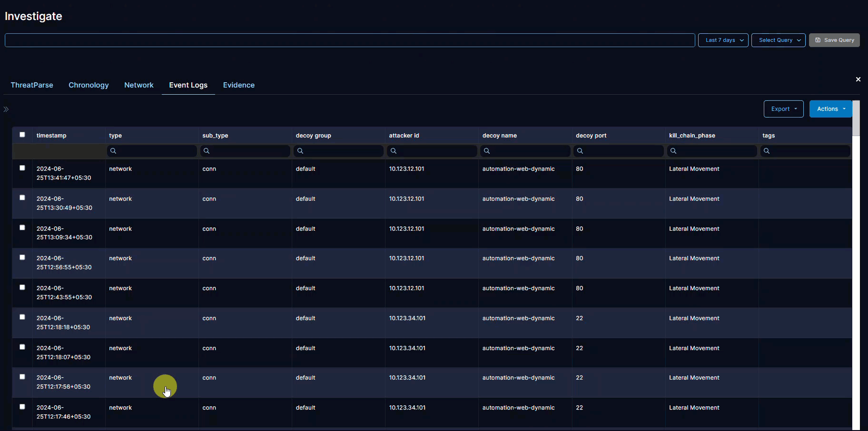Click the search icon in decoy port filter
Screen dimensions: 868x431
coord(581,150)
